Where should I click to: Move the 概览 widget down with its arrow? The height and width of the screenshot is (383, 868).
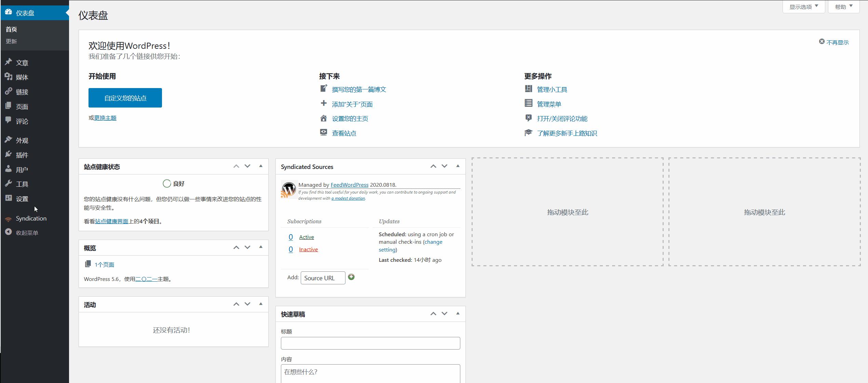tap(247, 247)
